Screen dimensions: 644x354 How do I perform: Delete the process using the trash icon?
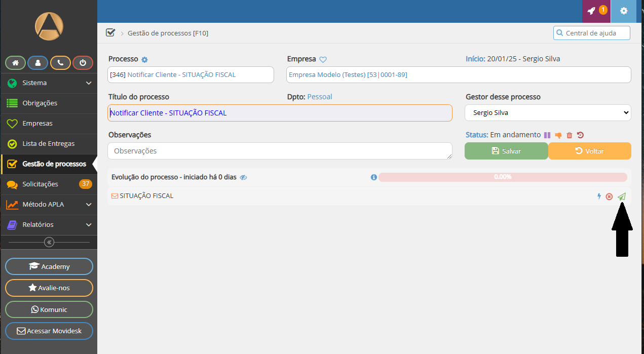(x=570, y=135)
